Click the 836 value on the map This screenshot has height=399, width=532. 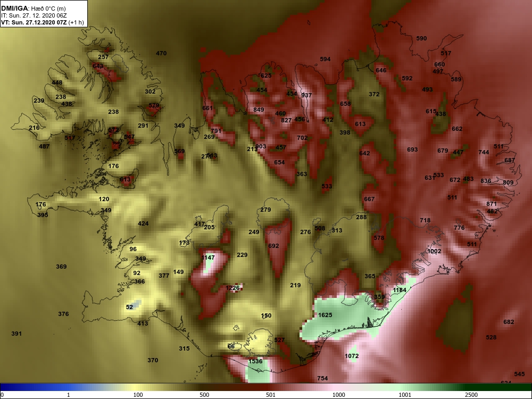(x=486, y=181)
